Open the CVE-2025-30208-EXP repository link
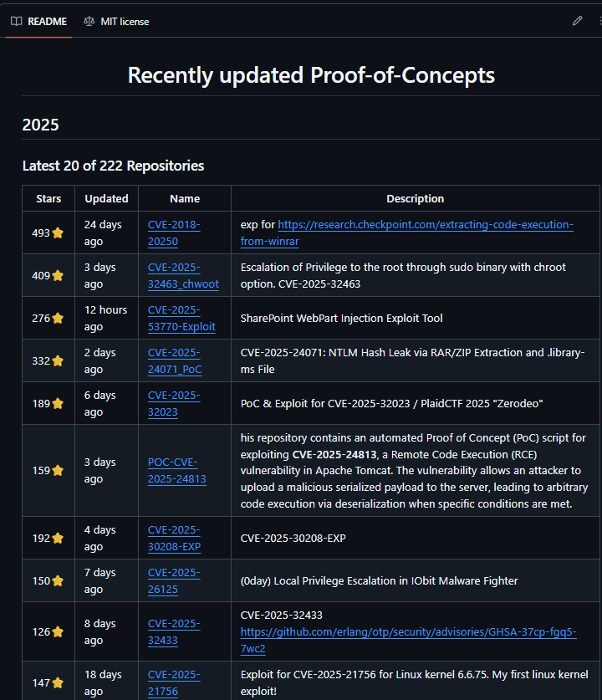 pos(174,538)
